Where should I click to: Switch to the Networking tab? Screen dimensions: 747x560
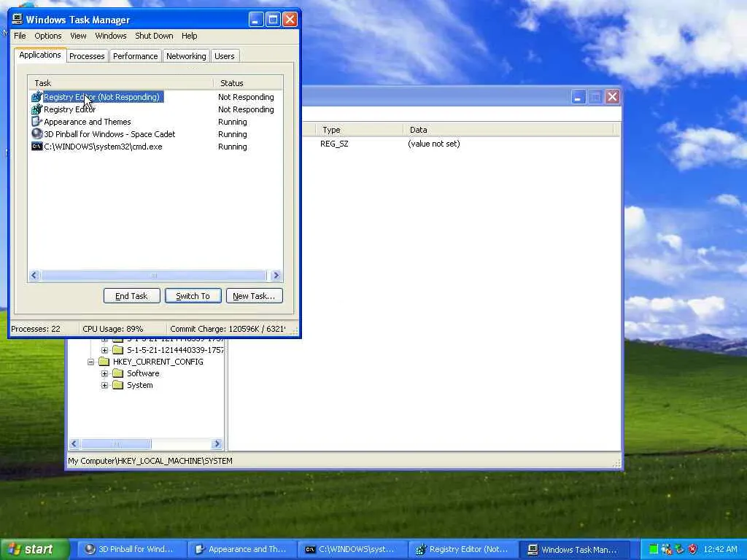[186, 56]
